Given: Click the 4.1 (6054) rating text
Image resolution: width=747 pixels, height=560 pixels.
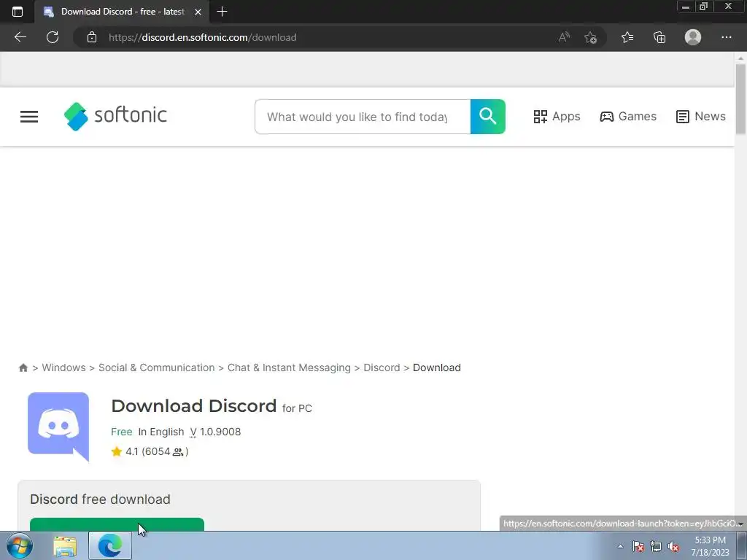Looking at the screenshot, I should pyautogui.click(x=157, y=451).
